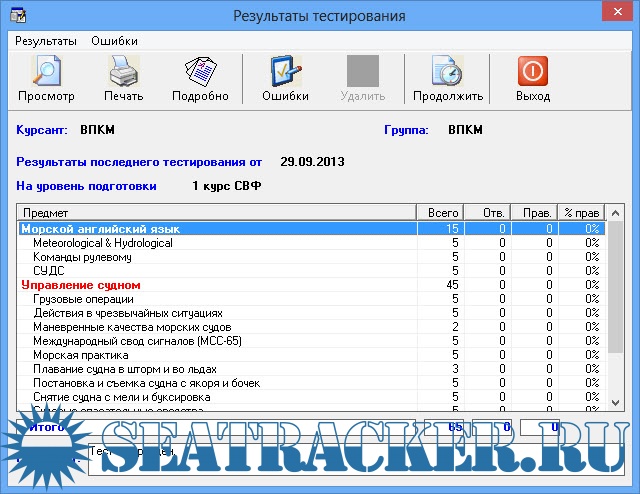Click the Печать (Print) printer icon
The image size is (640, 494).
(x=123, y=73)
